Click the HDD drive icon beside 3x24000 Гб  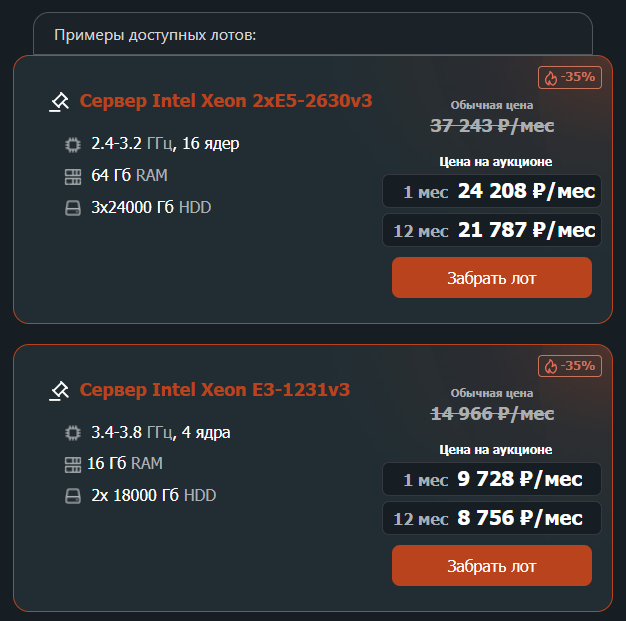(73, 208)
